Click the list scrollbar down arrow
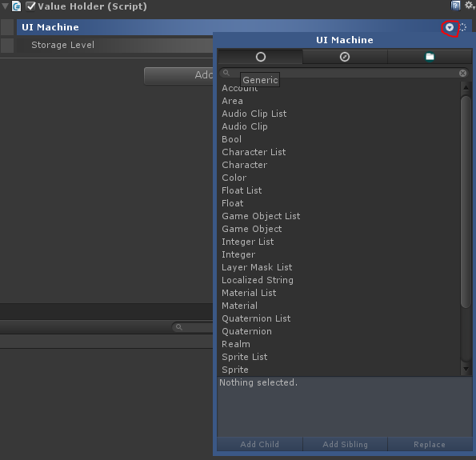This screenshot has width=476, height=460. click(x=466, y=370)
